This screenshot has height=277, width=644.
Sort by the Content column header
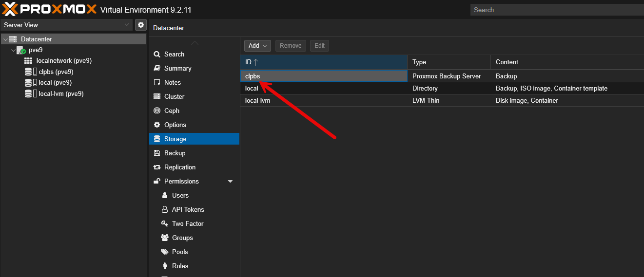[x=567, y=62]
